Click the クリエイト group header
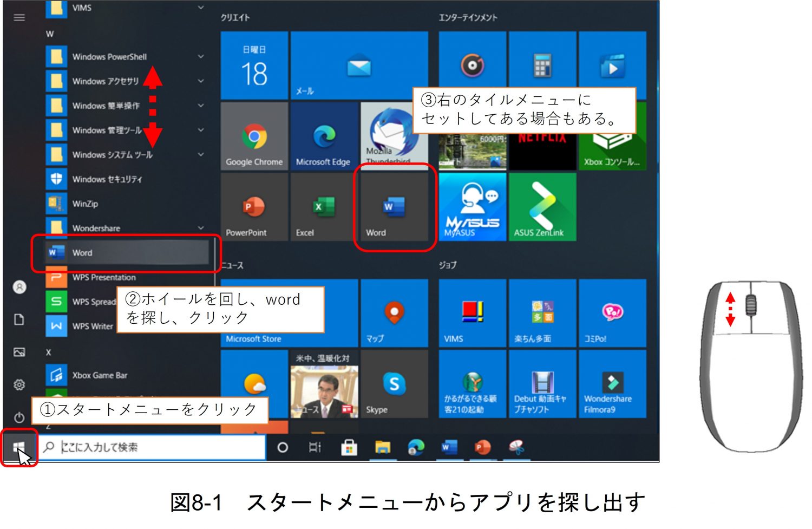The width and height of the screenshot is (812, 529). [x=235, y=17]
